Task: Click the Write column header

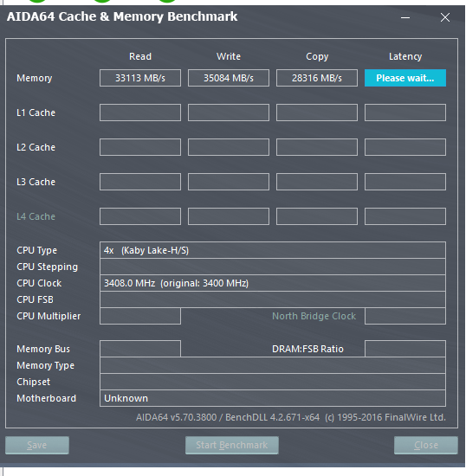Action: click(229, 56)
